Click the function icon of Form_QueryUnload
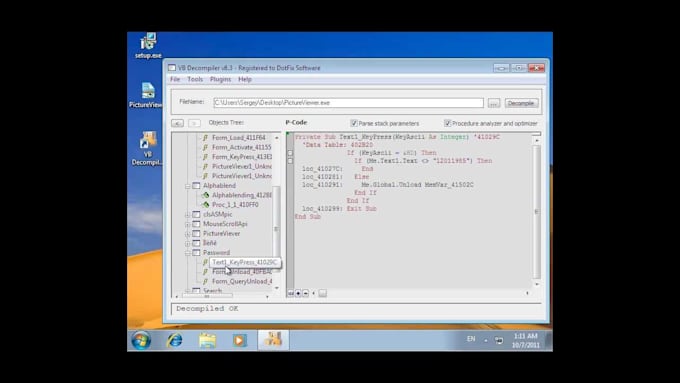Screen dimensions: 680x383 (x=206, y=282)
